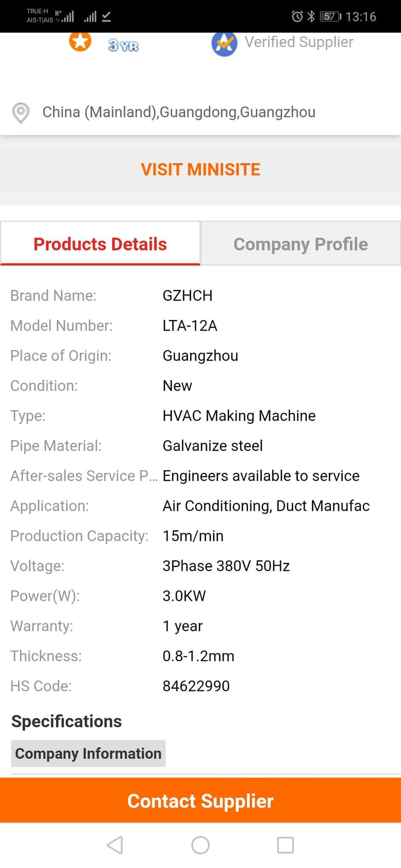Switch to the Company Profile tab
Screen dimensions: 401x868
click(x=300, y=244)
